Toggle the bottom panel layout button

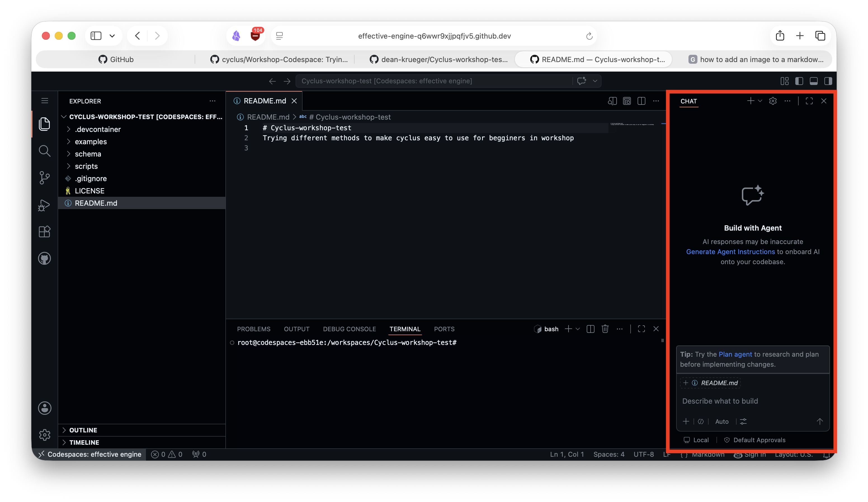pos(813,81)
